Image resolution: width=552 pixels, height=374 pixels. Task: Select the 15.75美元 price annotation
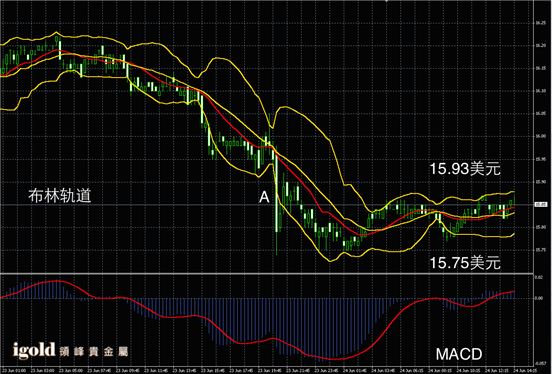coord(465,263)
